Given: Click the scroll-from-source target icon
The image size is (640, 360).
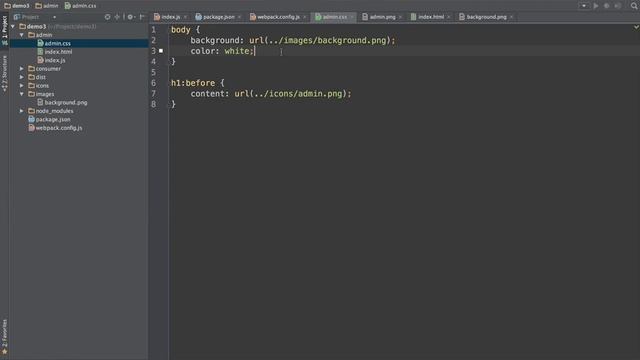Looking at the screenshot, I should 107,17.
